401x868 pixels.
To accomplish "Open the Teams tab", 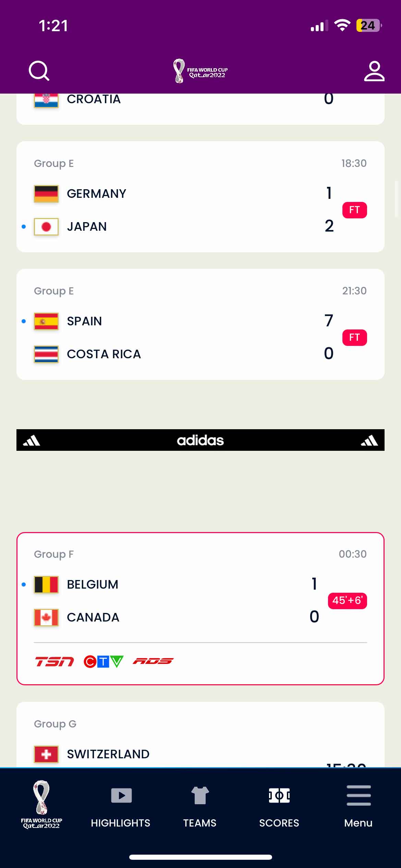I will coord(200,804).
